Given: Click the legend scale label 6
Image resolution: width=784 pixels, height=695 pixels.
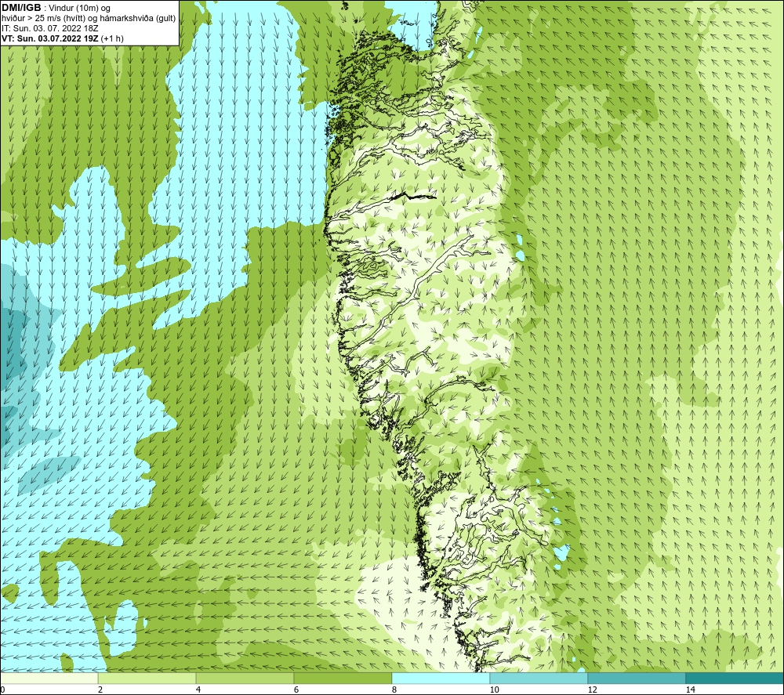Looking at the screenshot, I should click(x=296, y=690).
